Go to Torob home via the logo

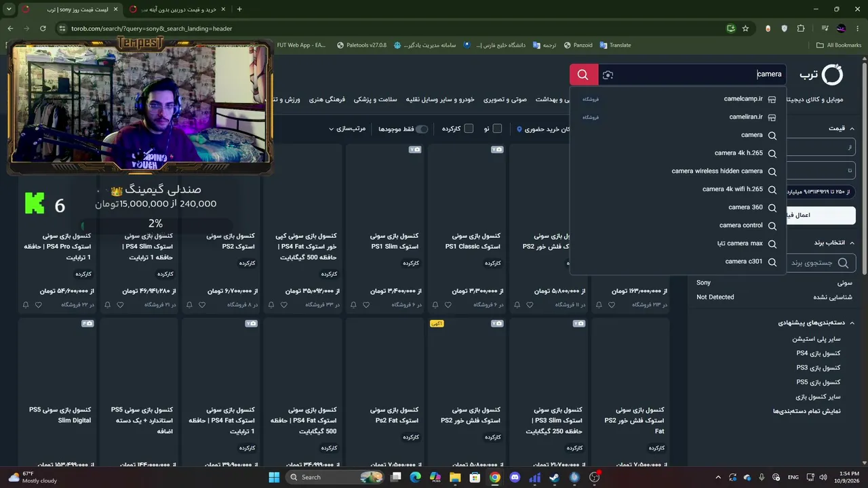(821, 75)
